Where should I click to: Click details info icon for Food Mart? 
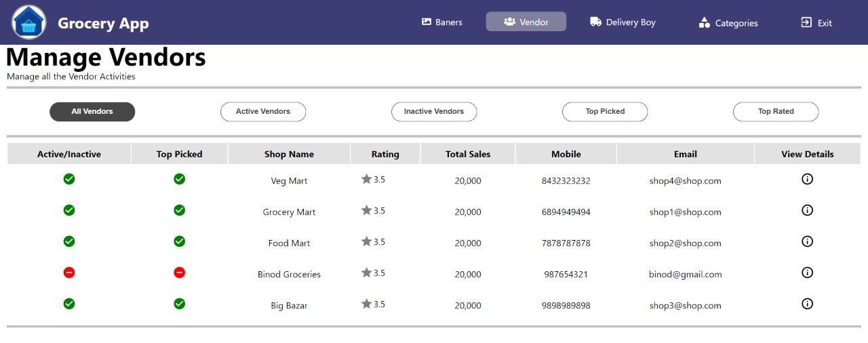point(807,241)
